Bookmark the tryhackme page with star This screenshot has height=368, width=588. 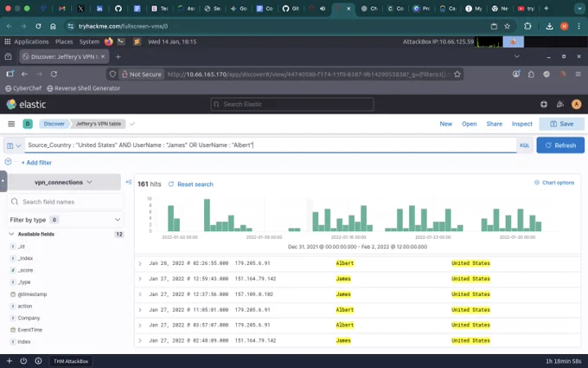tap(507, 26)
